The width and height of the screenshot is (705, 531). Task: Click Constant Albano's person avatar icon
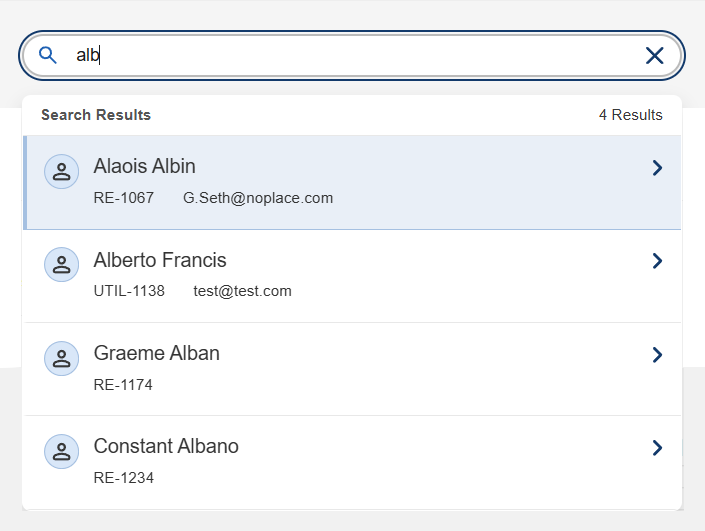(61, 451)
